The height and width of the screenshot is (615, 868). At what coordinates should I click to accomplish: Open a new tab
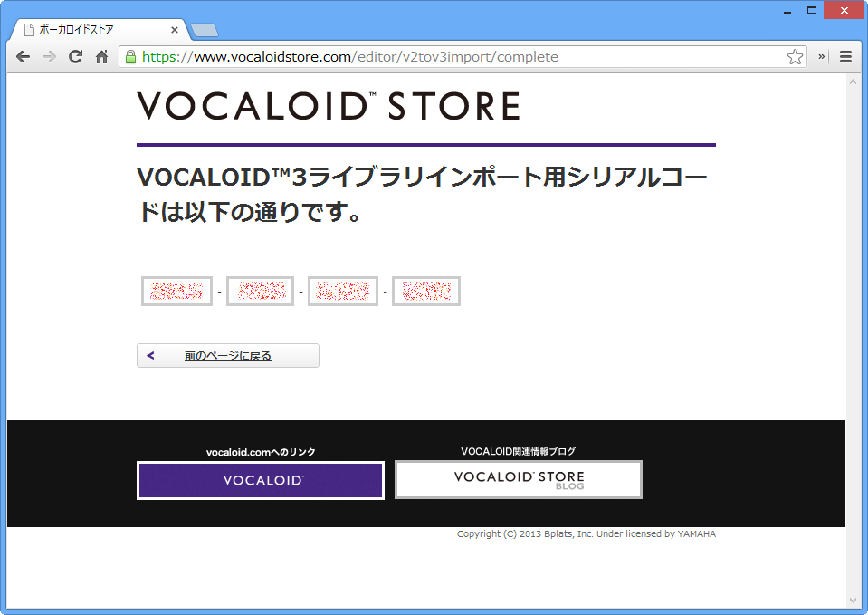coord(205,31)
